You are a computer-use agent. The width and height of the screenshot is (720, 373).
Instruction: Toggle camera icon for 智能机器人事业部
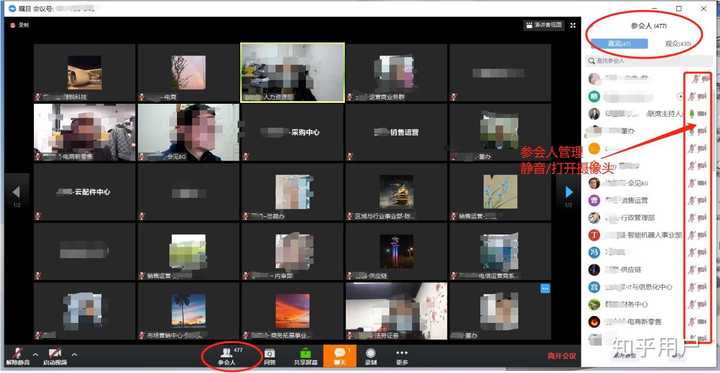coord(702,235)
